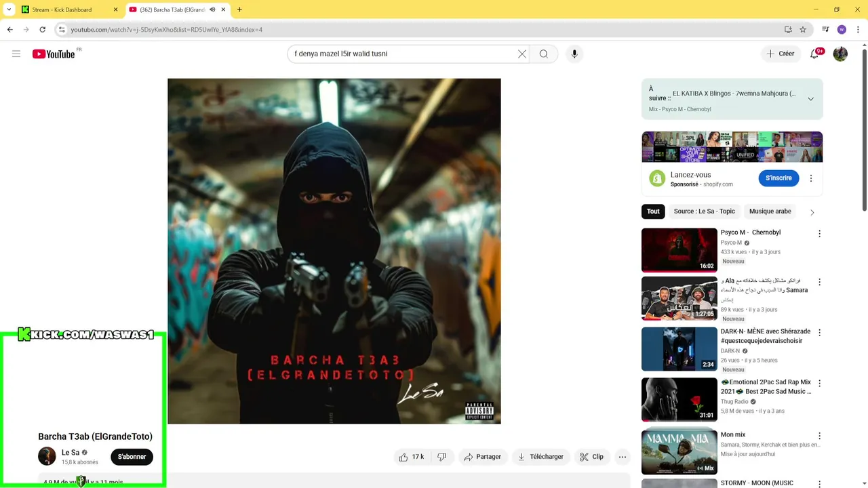Open a new browser tab
This screenshot has width=868, height=488.
point(239,9)
